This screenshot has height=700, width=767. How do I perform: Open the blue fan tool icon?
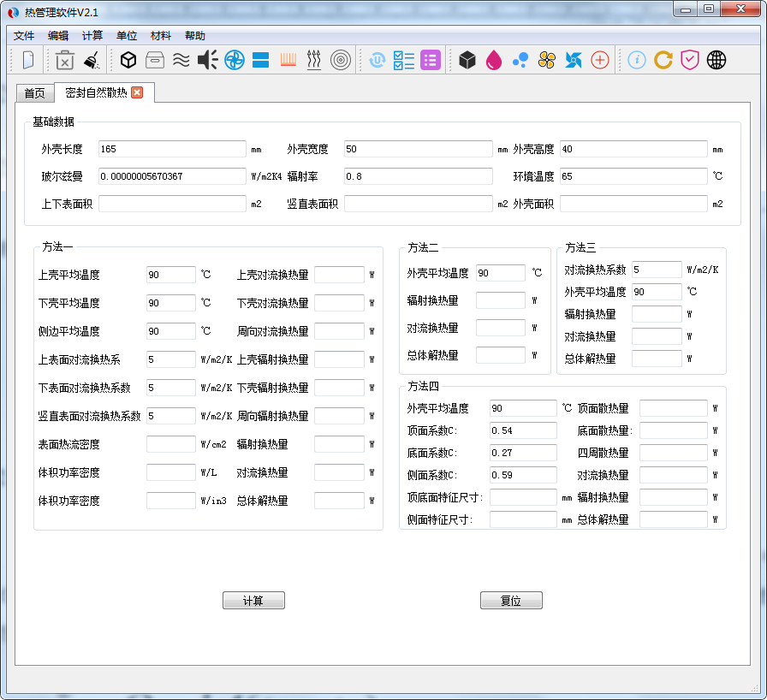(234, 60)
